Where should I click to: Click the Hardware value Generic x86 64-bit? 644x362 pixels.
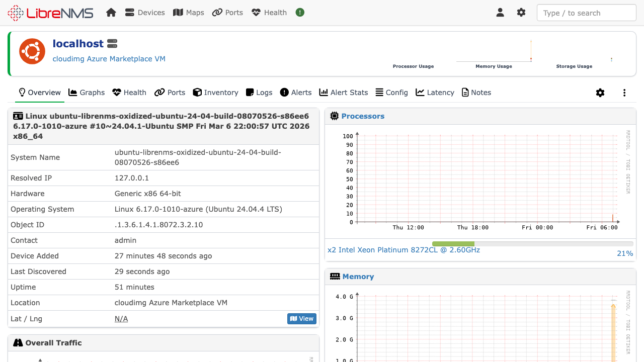[x=148, y=194]
